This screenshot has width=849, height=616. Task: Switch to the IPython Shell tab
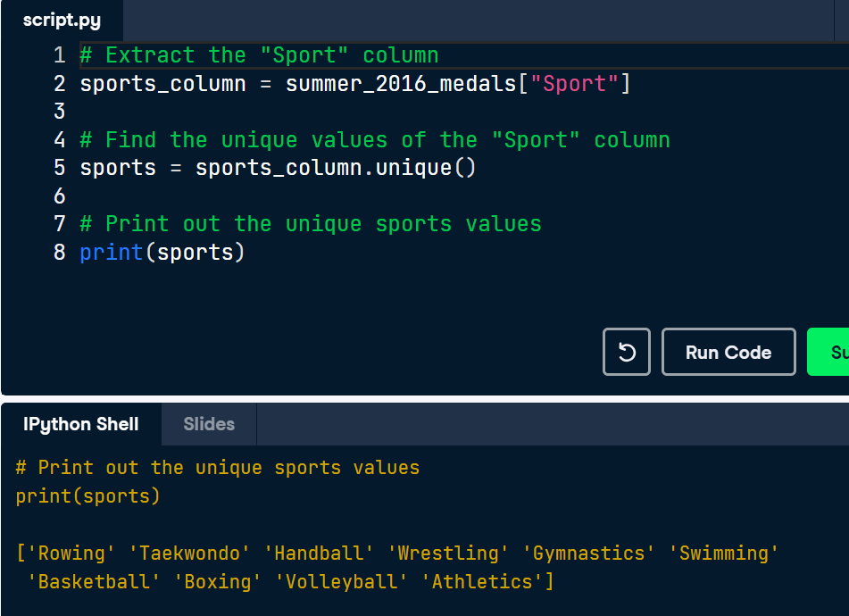tap(81, 424)
